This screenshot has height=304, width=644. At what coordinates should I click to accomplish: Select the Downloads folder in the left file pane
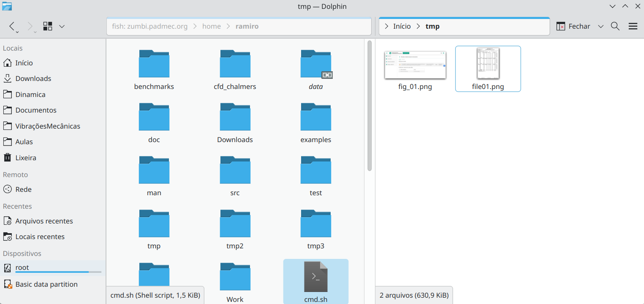click(235, 123)
